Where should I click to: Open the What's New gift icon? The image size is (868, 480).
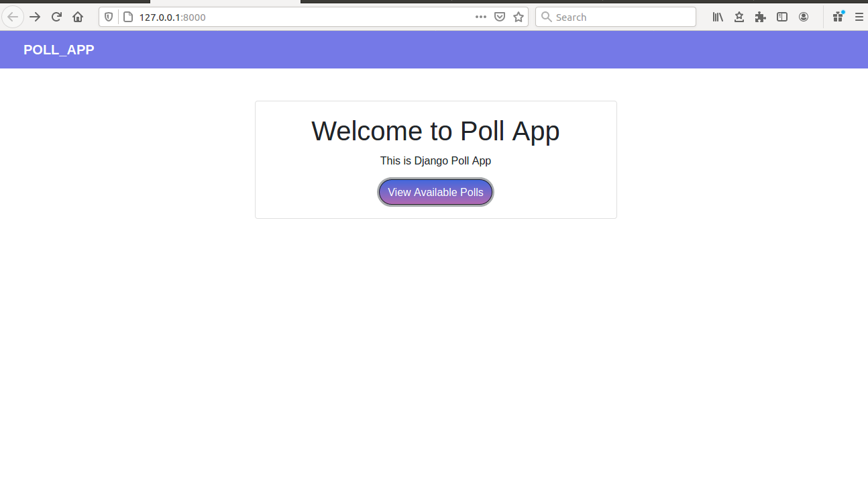tap(838, 17)
